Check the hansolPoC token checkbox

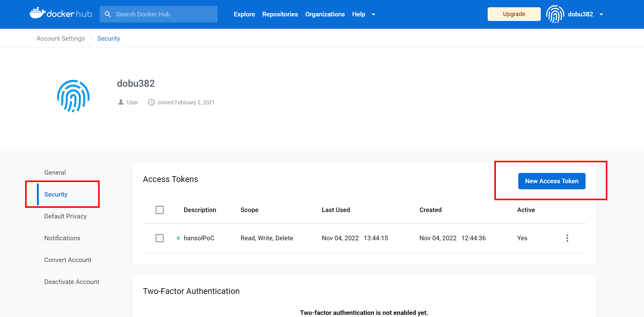click(160, 238)
